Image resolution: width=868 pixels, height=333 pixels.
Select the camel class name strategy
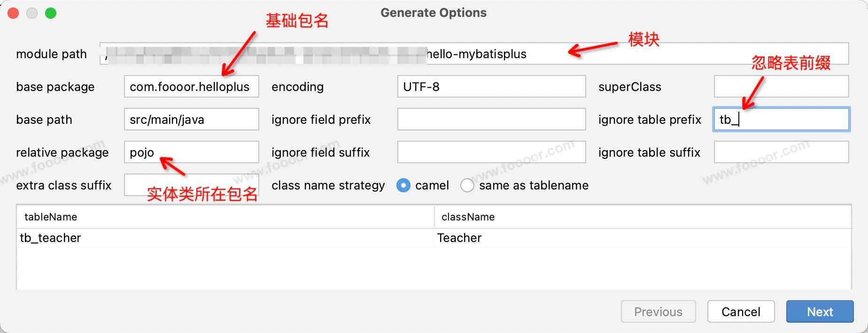tap(403, 186)
